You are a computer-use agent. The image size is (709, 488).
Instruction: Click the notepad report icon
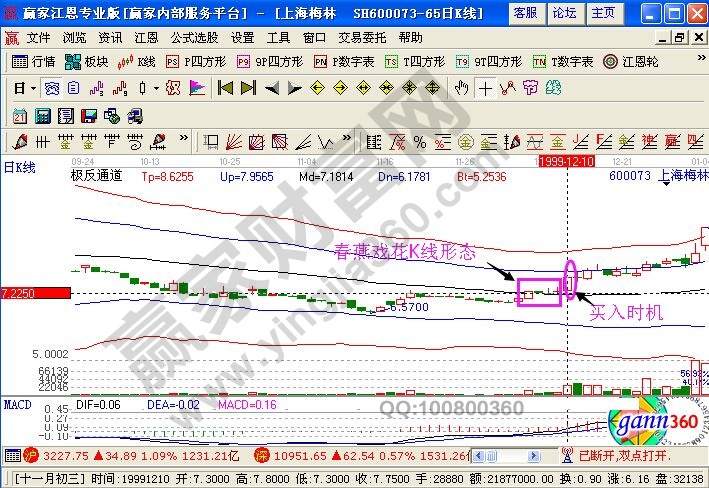(66, 117)
